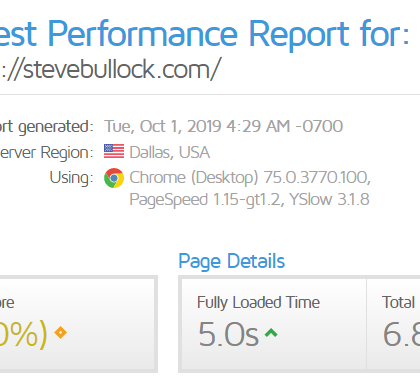Image resolution: width=420 pixels, height=387 pixels.
Task: Click the Using label
Action: [71, 177]
